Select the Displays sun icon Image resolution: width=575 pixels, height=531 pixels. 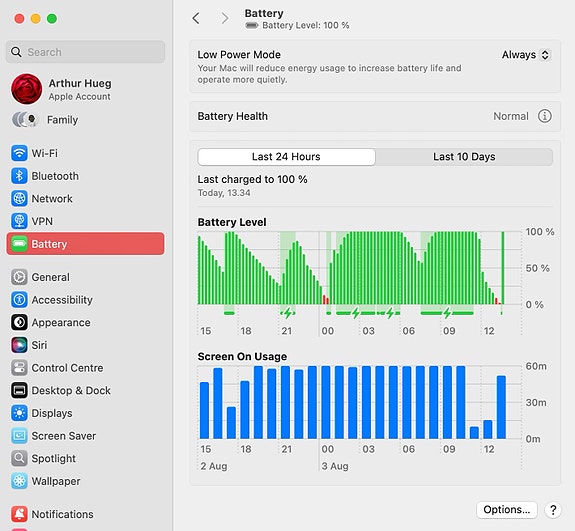[x=19, y=413]
